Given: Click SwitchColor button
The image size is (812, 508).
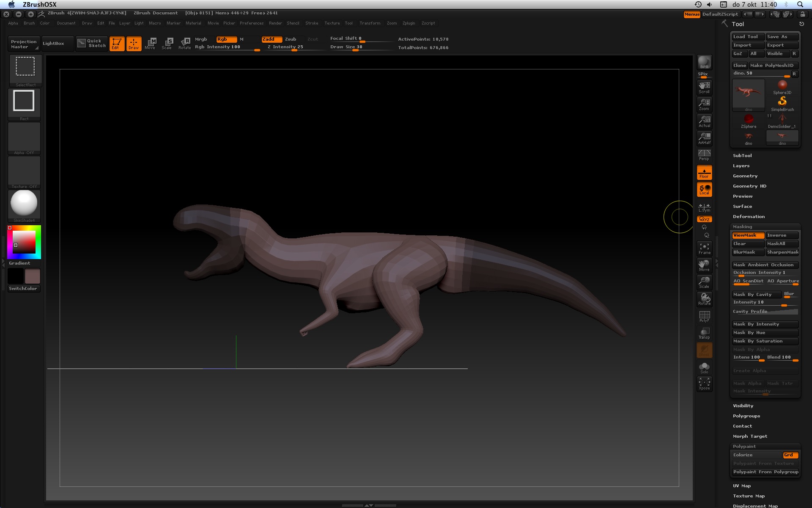Looking at the screenshot, I should click(24, 288).
